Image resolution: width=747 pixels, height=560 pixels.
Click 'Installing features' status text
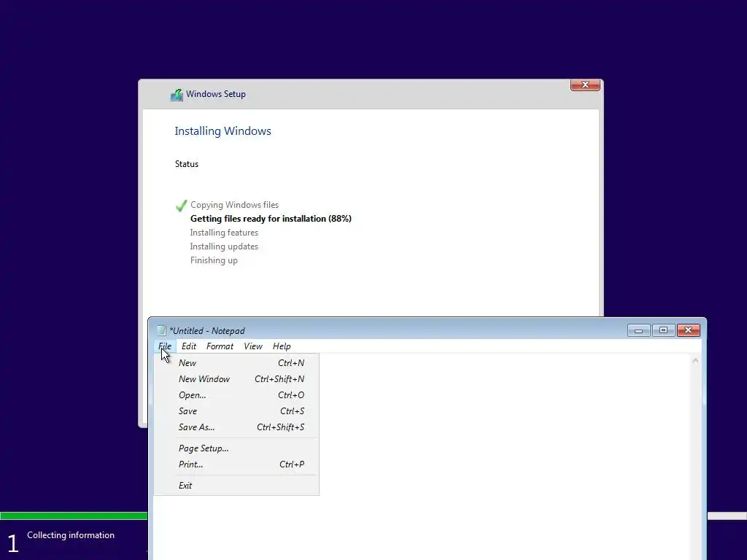point(224,233)
